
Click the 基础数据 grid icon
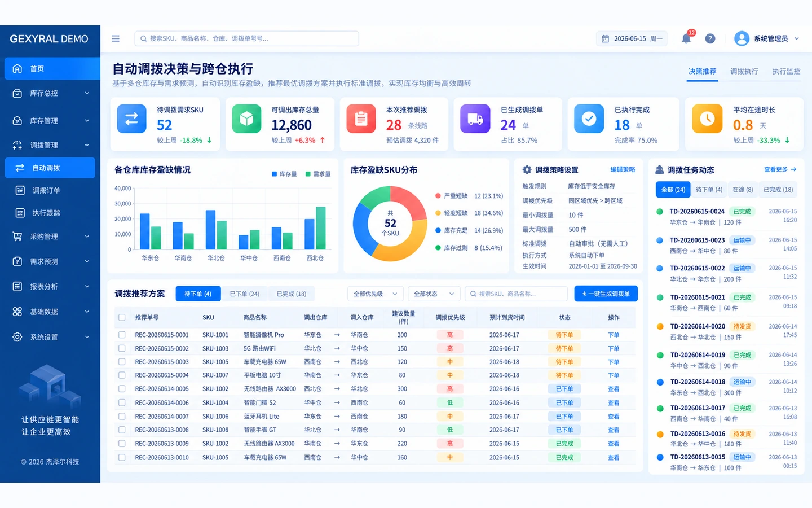coord(17,312)
